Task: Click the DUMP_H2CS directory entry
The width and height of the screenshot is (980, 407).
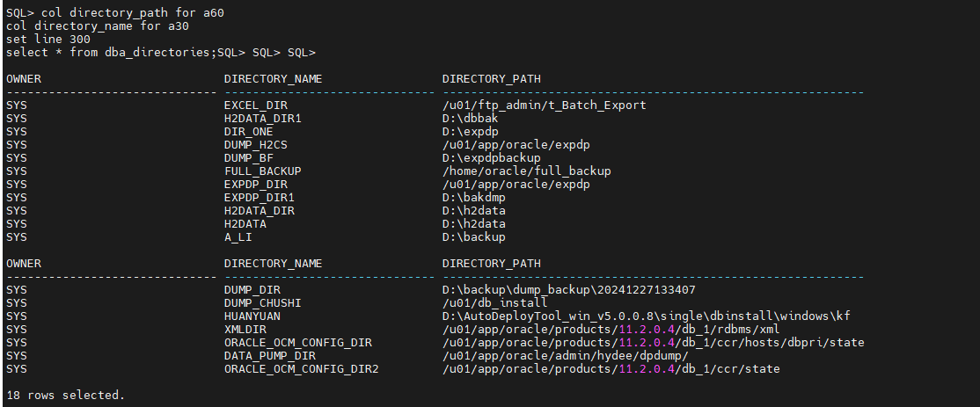Action: pos(256,145)
